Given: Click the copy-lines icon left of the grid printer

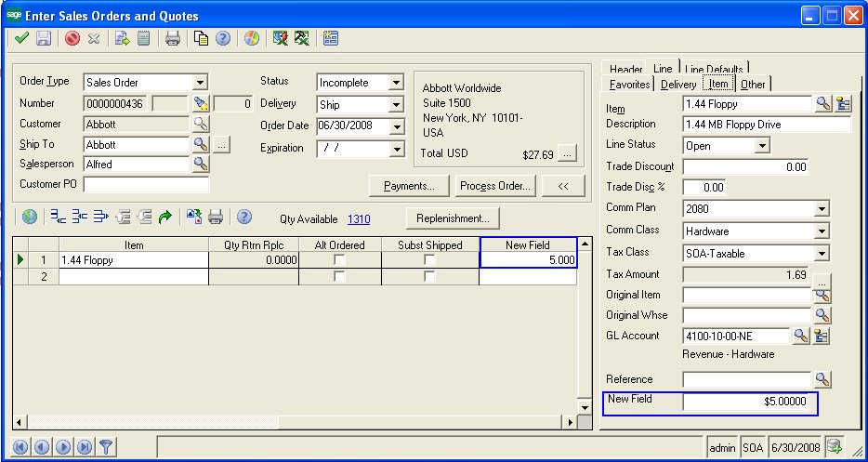Looking at the screenshot, I should point(193,217).
